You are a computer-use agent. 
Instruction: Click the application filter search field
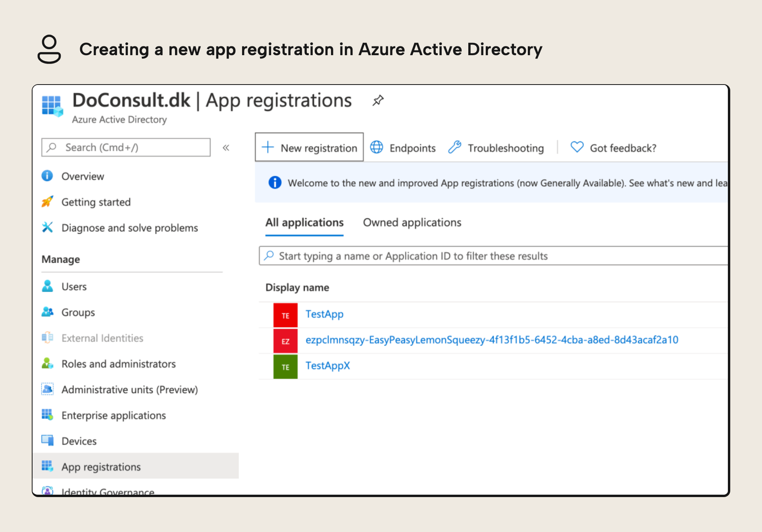(493, 256)
